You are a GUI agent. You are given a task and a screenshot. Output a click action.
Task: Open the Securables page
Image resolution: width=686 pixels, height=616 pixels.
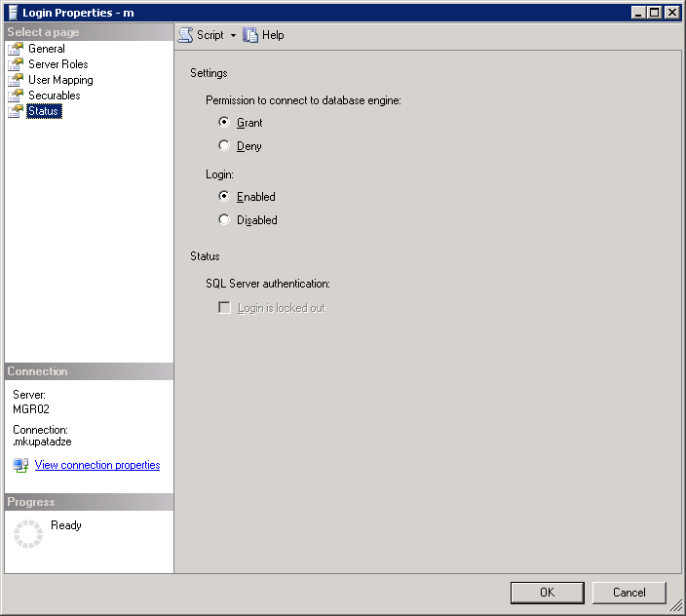pos(55,96)
